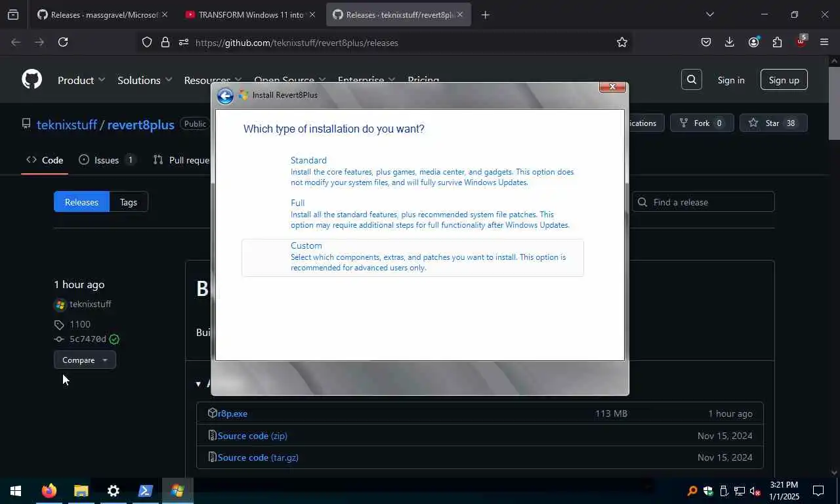Open the Solutions dropdown menu
This screenshot has height=504, width=840.
point(144,80)
